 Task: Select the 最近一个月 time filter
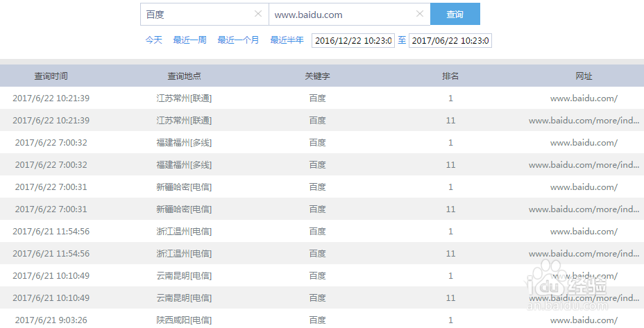[238, 40]
